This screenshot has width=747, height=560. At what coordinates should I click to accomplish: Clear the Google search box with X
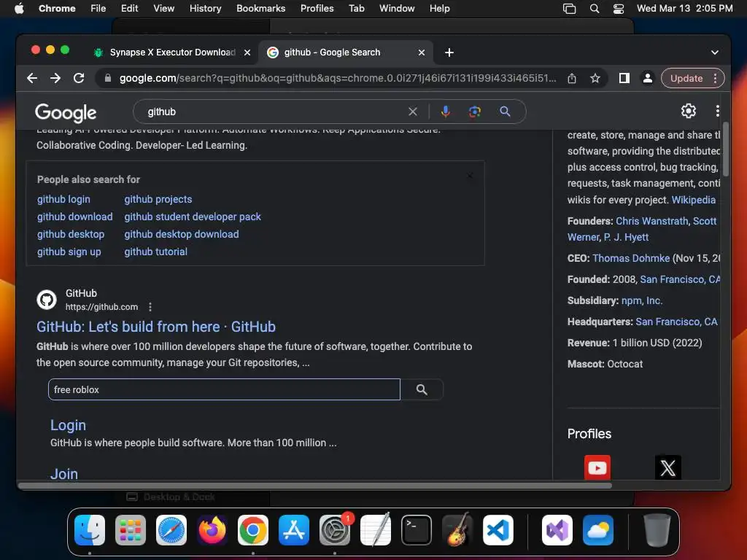pyautogui.click(x=413, y=112)
